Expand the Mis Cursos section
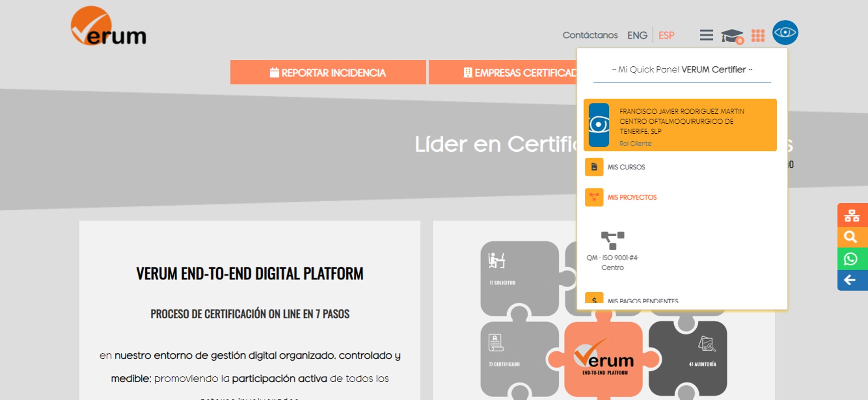Viewport: 868px width, 400px height. point(626,167)
